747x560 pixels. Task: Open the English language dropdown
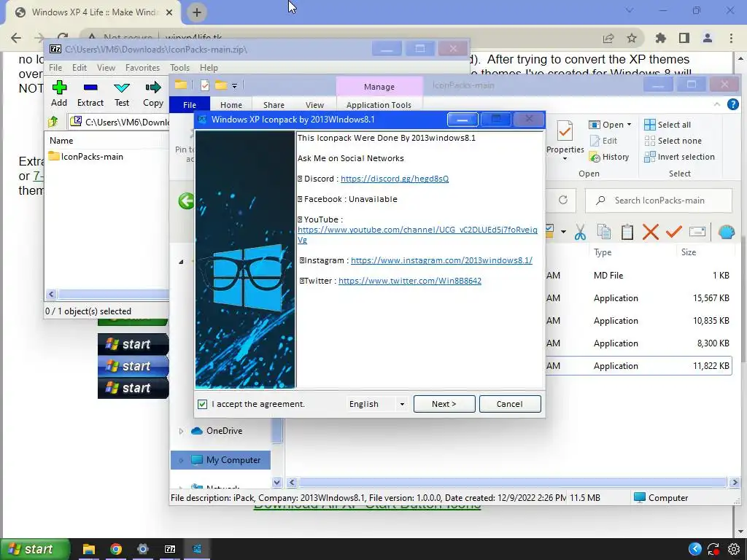[402, 404]
